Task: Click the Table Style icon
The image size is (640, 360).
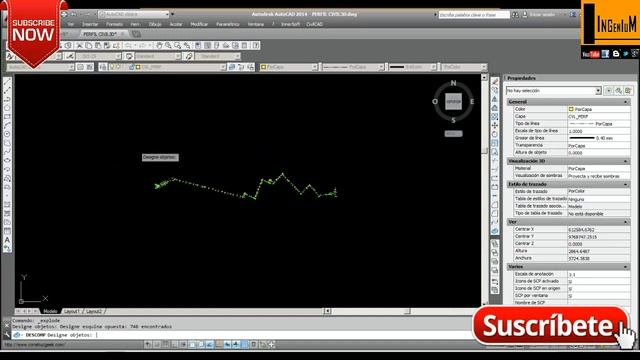Action: point(129,56)
